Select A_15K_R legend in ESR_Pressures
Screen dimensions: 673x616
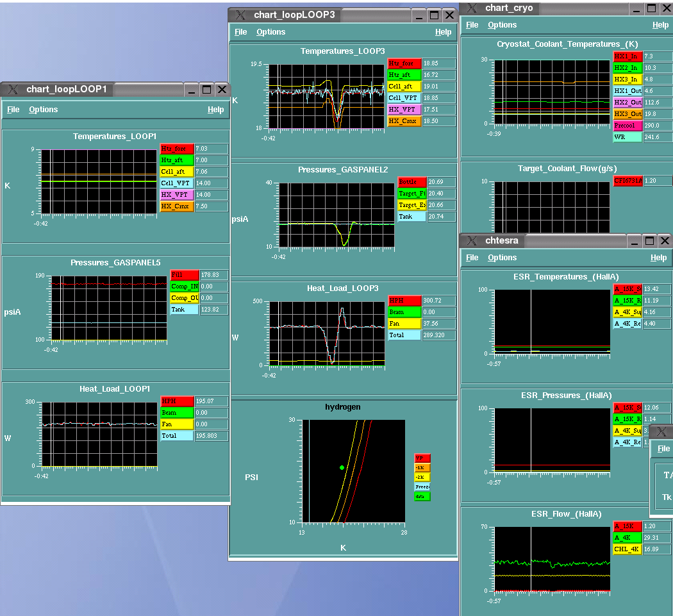tap(627, 419)
